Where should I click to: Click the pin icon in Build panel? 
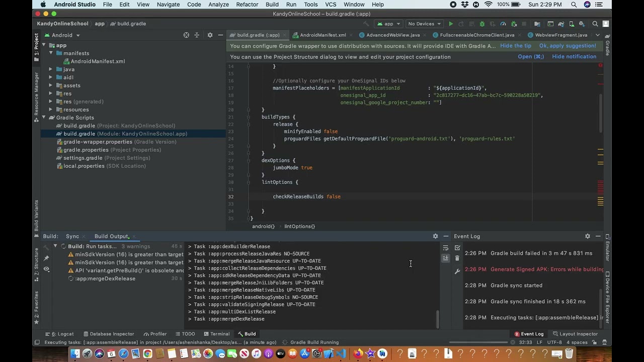(x=46, y=258)
